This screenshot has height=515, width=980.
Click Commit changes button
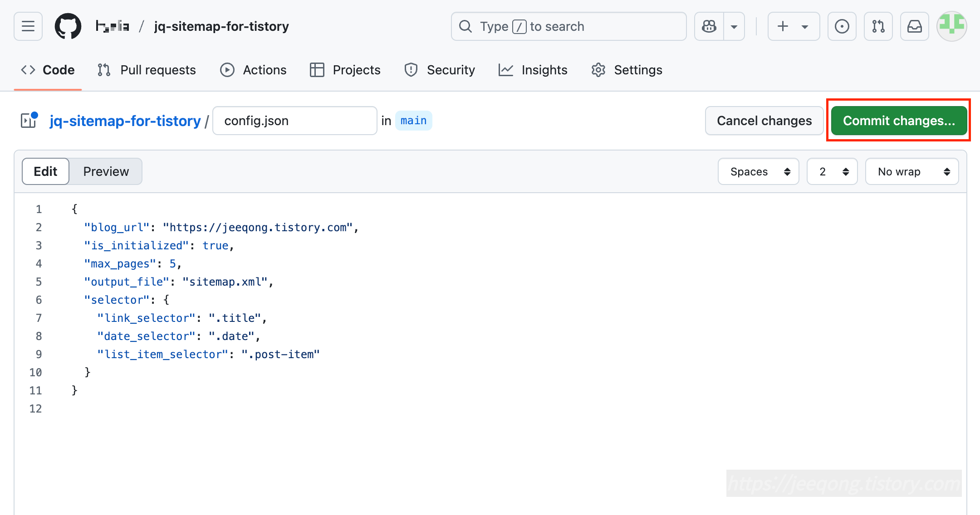coord(899,121)
